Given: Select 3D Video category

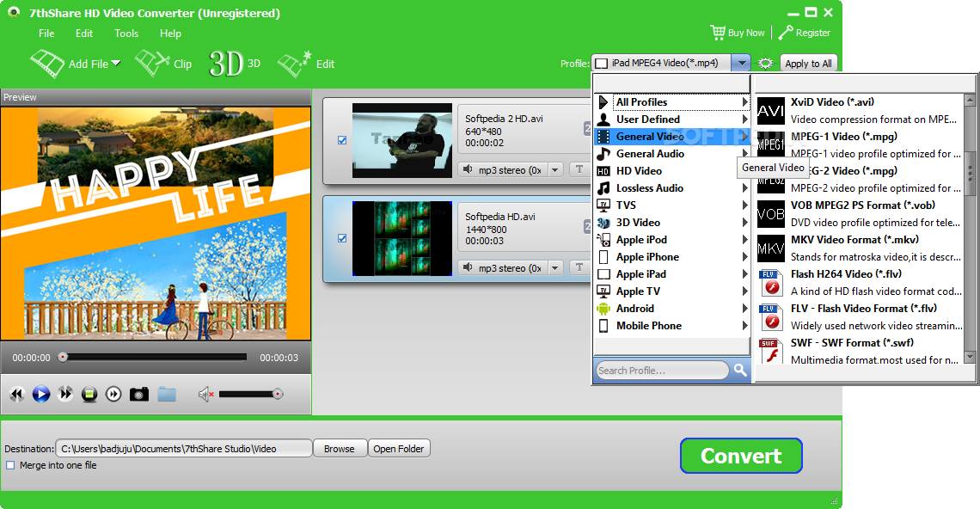Looking at the screenshot, I should pos(672,222).
